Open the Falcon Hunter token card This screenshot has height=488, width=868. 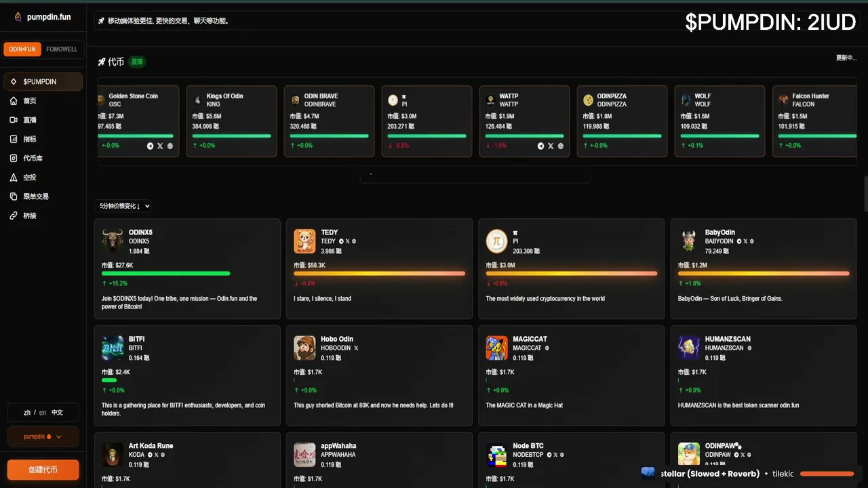[x=814, y=121]
